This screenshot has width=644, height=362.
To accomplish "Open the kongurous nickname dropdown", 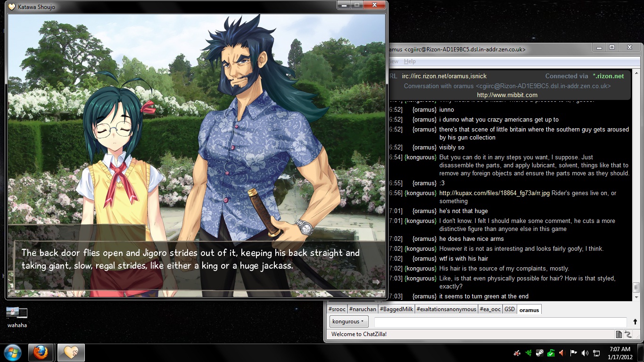I will click(349, 321).
